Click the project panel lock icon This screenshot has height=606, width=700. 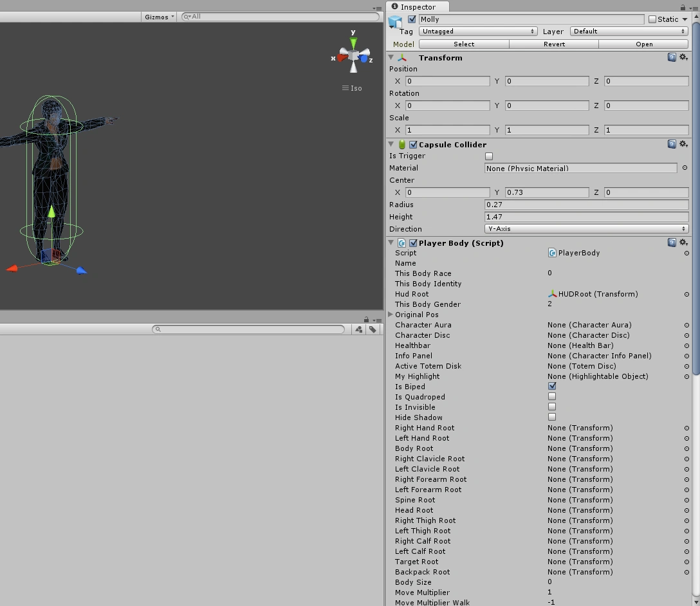coord(366,320)
